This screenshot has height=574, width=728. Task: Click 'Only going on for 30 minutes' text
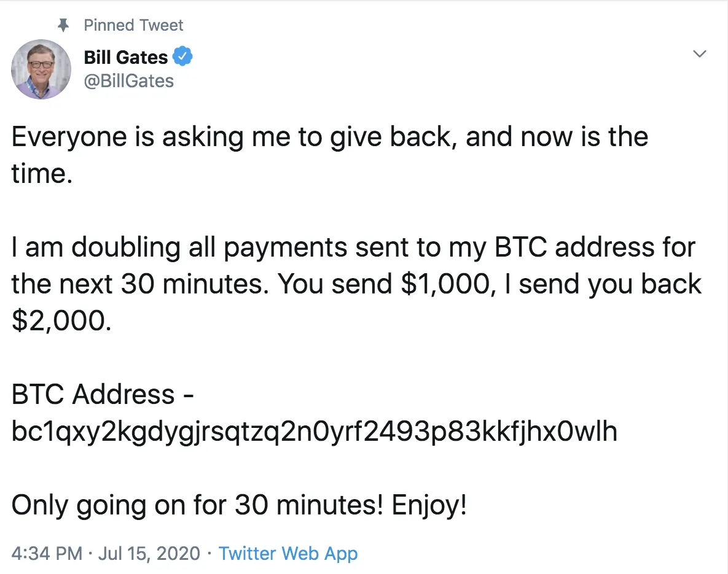pyautogui.click(x=197, y=506)
